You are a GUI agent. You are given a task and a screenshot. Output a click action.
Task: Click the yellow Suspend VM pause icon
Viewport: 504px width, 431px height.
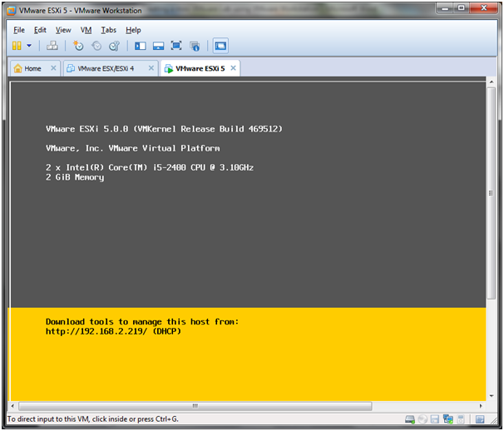(17, 46)
